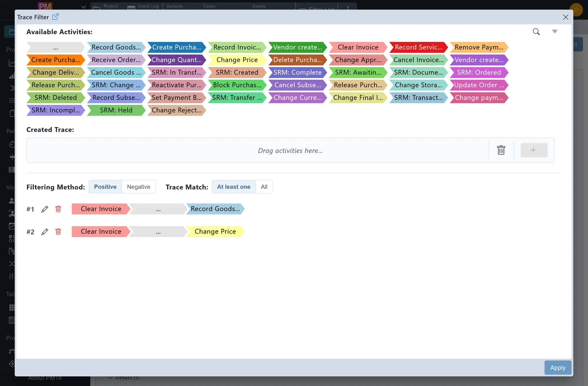Select the SRM: In Transf... activity

click(177, 73)
